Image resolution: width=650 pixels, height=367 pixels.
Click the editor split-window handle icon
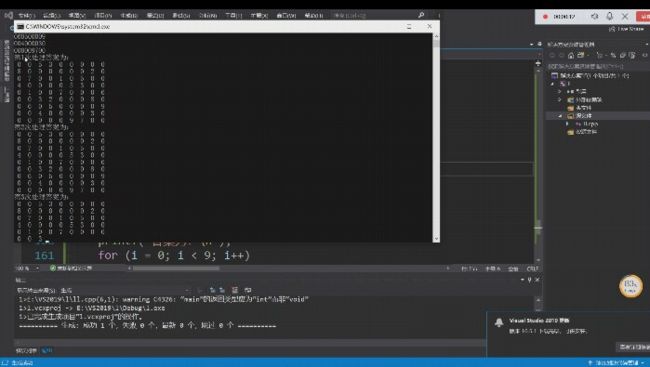(538, 63)
